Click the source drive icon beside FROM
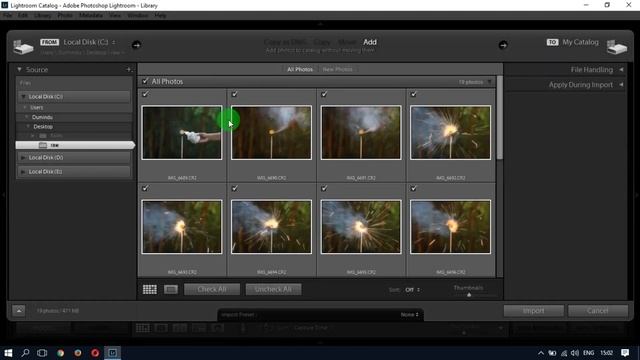 [23, 47]
